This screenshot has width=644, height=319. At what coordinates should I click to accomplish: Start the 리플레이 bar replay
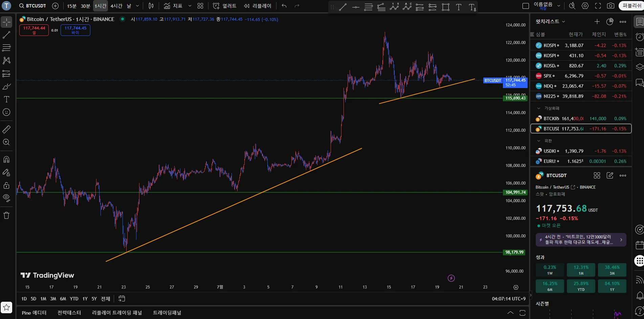[x=258, y=6]
